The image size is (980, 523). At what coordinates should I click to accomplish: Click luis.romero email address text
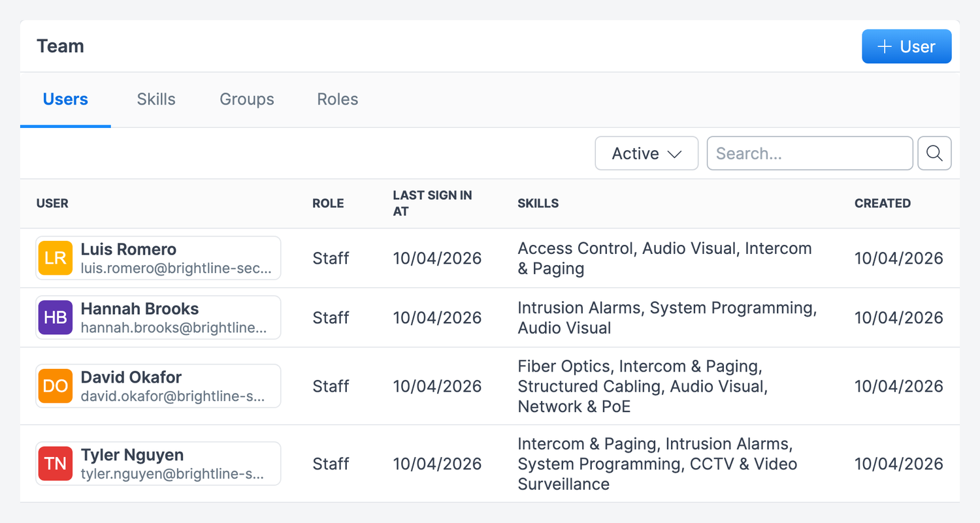pyautogui.click(x=176, y=268)
